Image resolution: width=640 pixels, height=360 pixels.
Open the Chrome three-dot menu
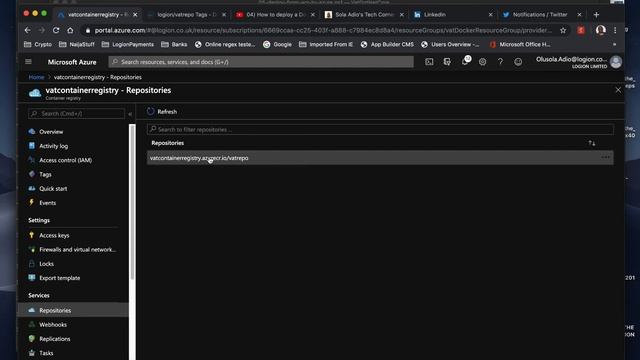615,30
